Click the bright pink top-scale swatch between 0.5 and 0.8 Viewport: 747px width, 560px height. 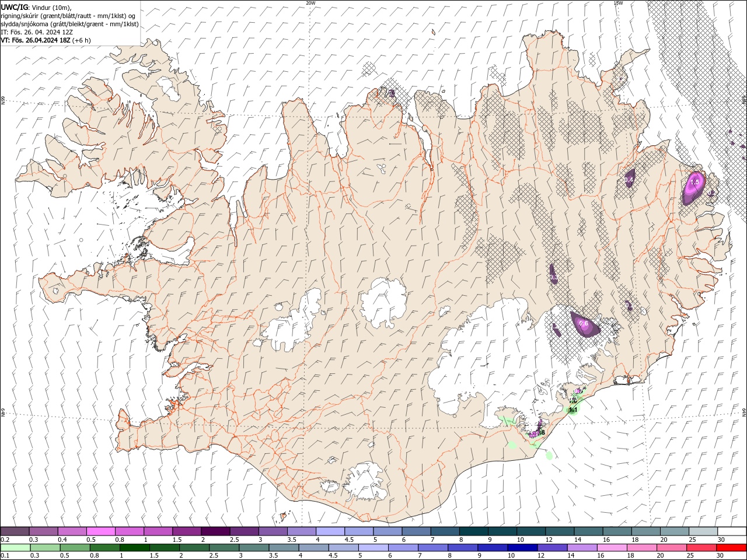click(101, 531)
